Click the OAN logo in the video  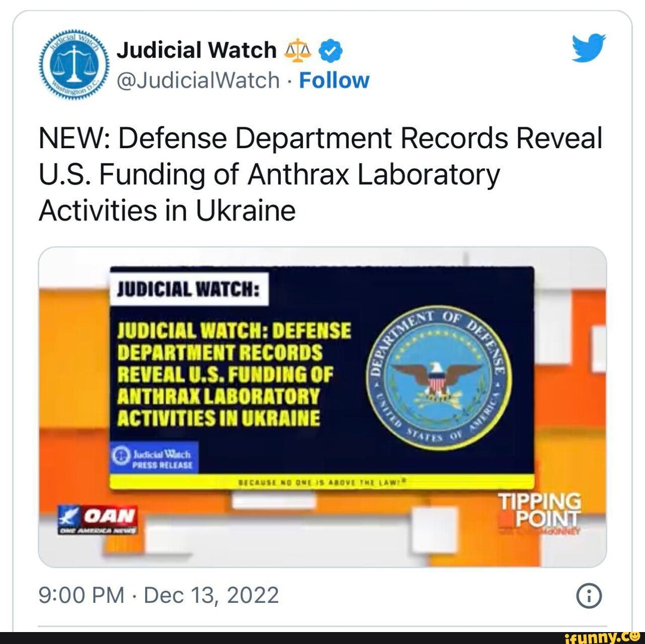97,519
